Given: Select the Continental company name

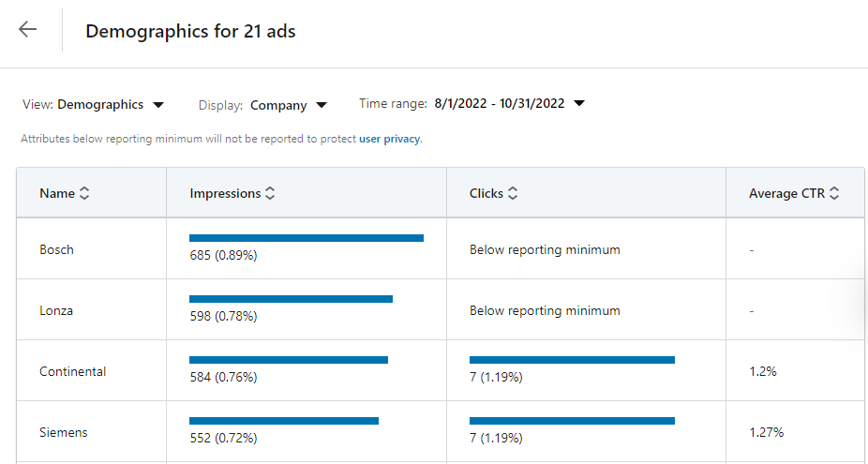Looking at the screenshot, I should click(x=72, y=371).
